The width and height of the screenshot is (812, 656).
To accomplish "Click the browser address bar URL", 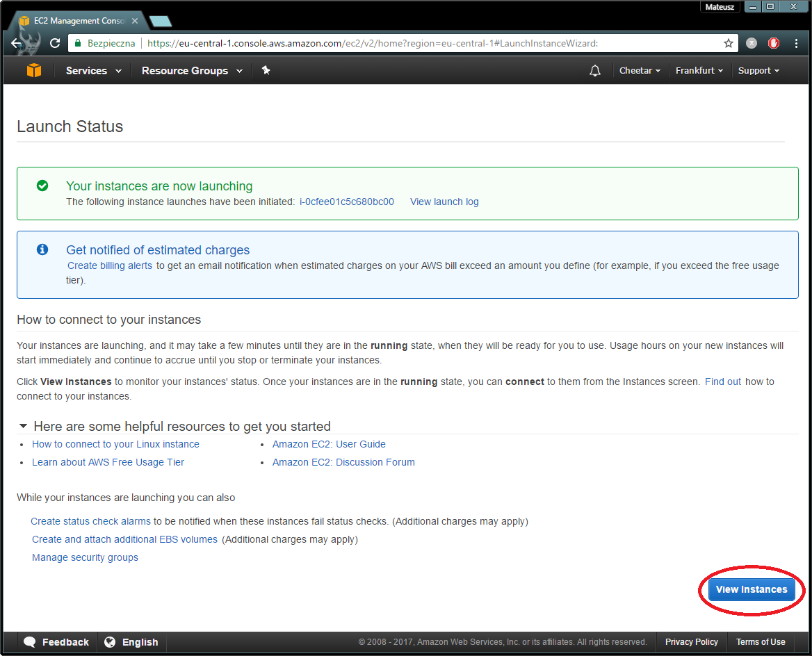I will click(x=372, y=43).
